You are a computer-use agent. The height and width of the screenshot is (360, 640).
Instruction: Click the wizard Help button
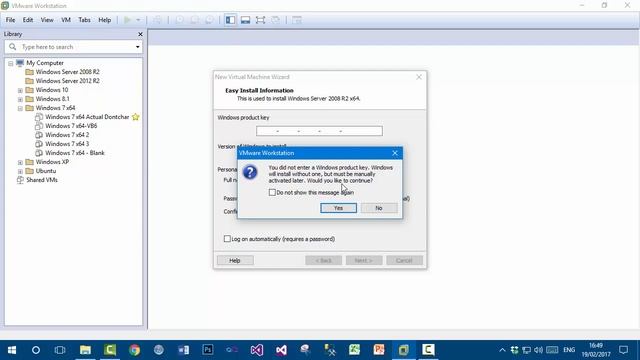pos(235,260)
